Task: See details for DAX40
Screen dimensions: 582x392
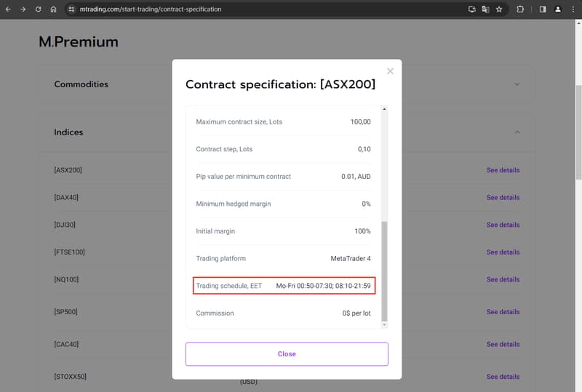Action: [503, 198]
